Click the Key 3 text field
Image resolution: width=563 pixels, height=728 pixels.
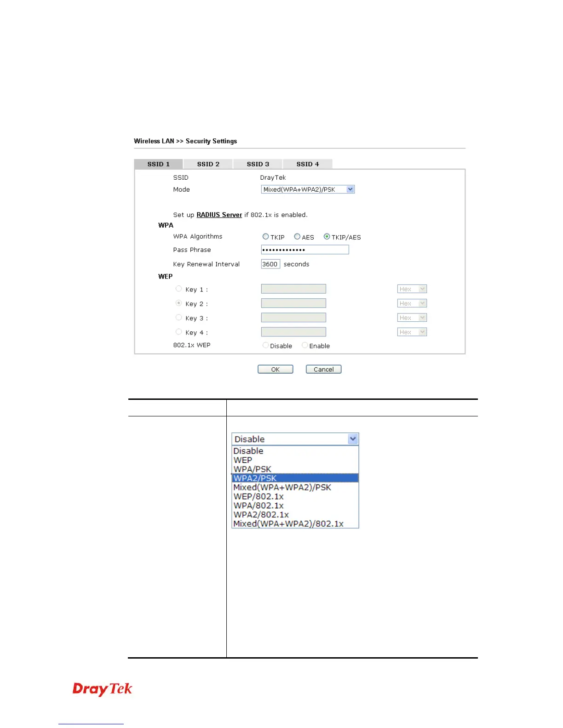[293, 318]
